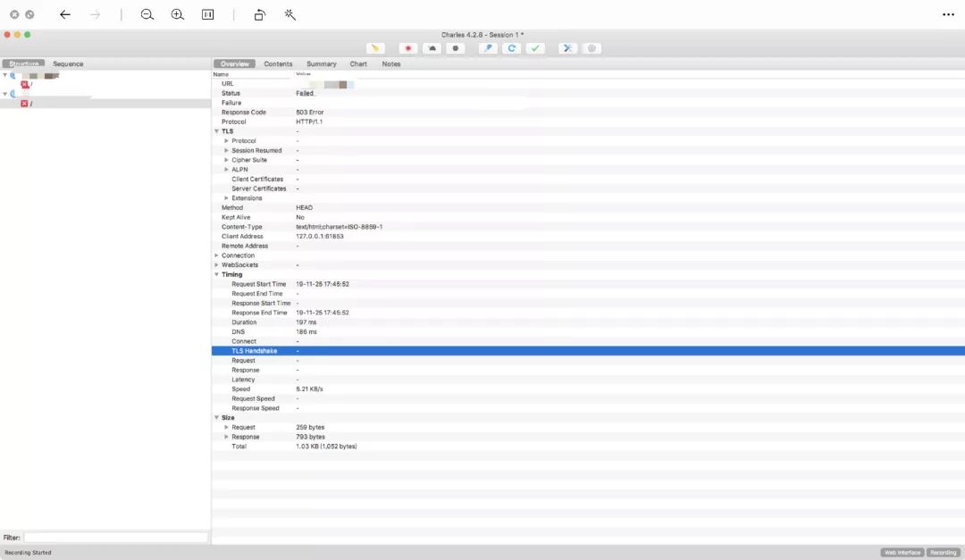Click the rotate image icon

pos(259,14)
